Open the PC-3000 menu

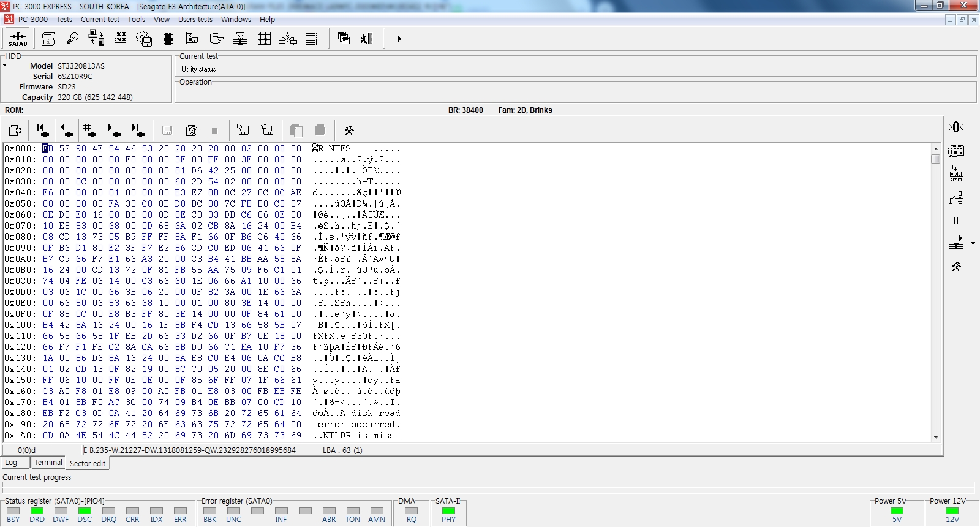pos(32,19)
